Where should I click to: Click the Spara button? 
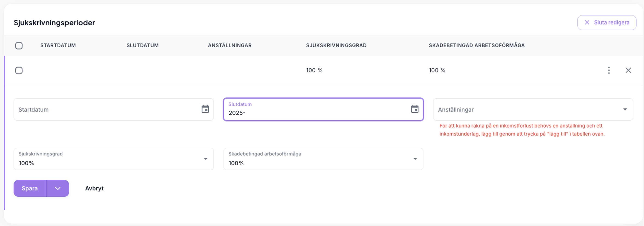(30, 188)
